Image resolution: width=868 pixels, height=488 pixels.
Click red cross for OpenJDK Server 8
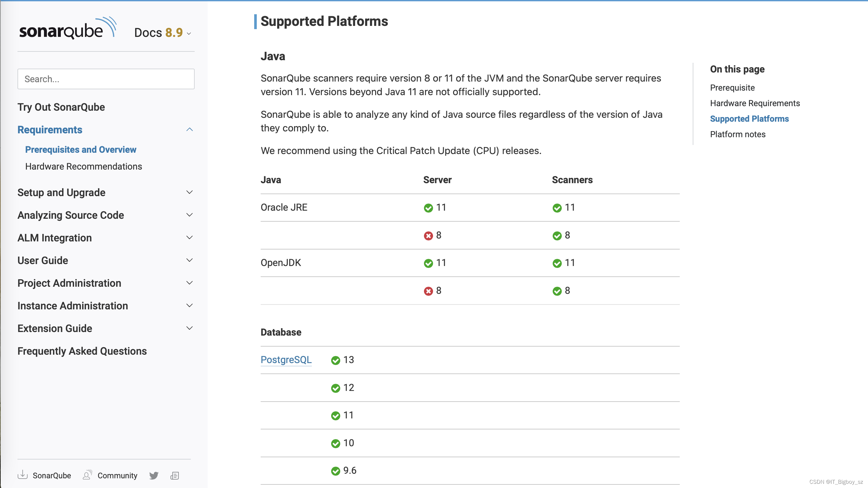(428, 291)
